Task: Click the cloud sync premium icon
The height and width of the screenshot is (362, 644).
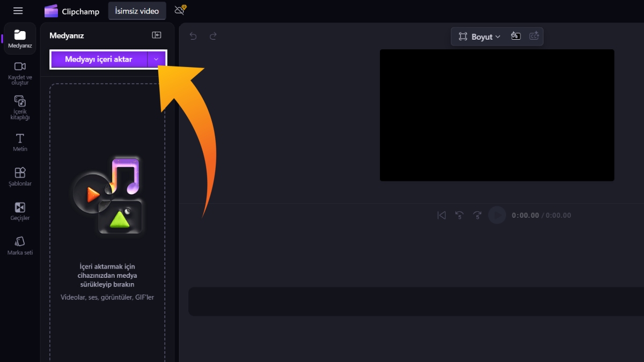Action: 180,10
